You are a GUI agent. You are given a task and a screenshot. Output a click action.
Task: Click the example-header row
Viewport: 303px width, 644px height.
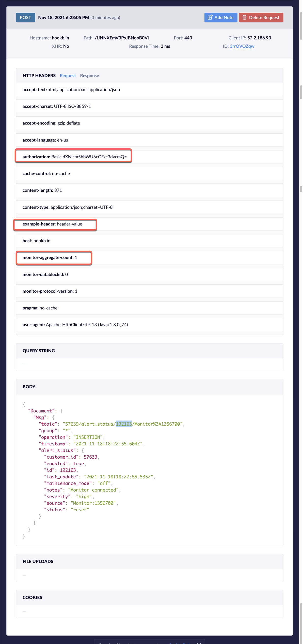(x=150, y=224)
